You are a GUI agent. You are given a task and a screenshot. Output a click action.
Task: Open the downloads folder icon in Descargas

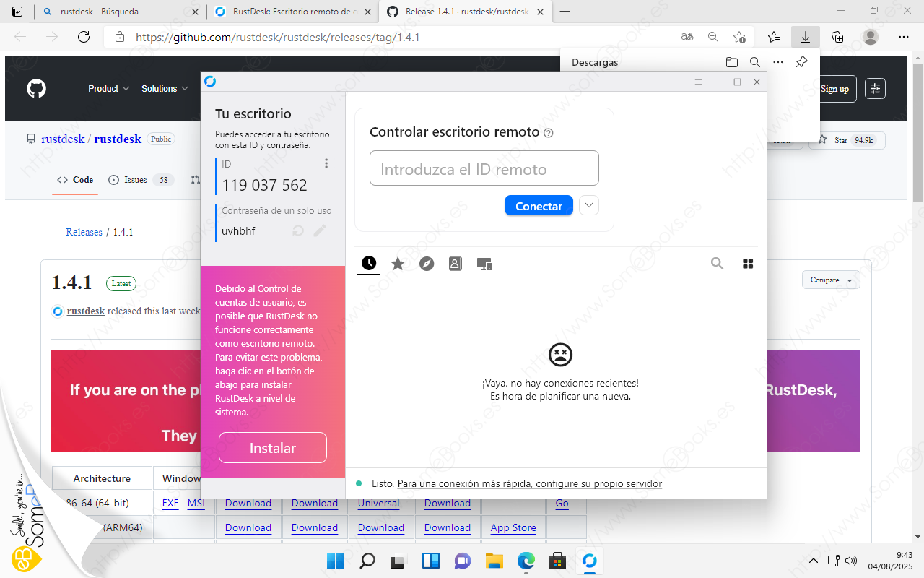tap(731, 62)
